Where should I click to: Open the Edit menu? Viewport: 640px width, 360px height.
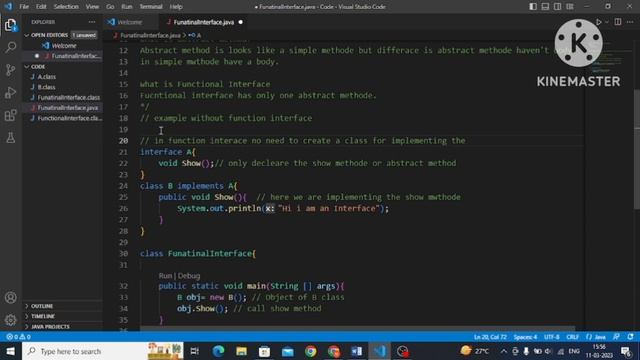(41, 7)
